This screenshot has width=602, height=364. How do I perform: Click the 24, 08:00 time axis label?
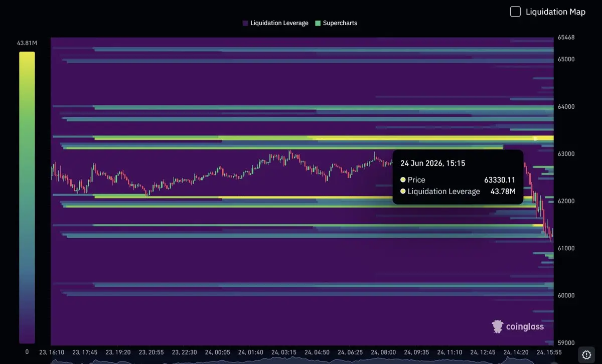(383, 352)
